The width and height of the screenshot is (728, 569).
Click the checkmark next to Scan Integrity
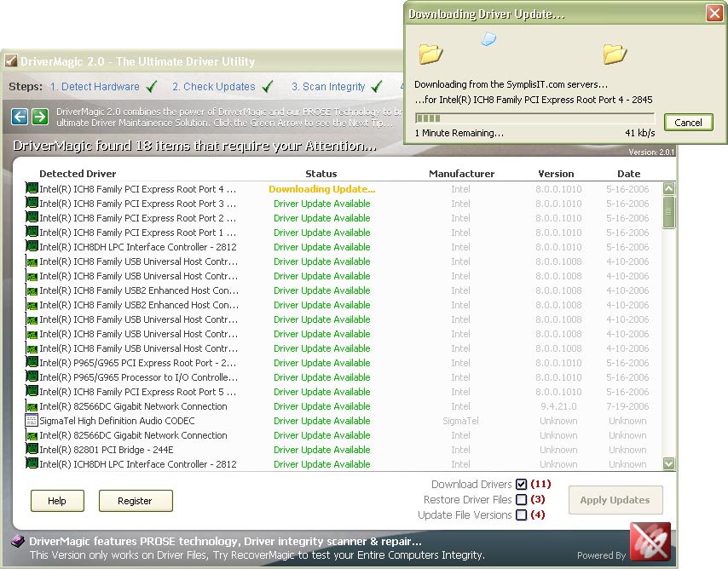click(377, 86)
